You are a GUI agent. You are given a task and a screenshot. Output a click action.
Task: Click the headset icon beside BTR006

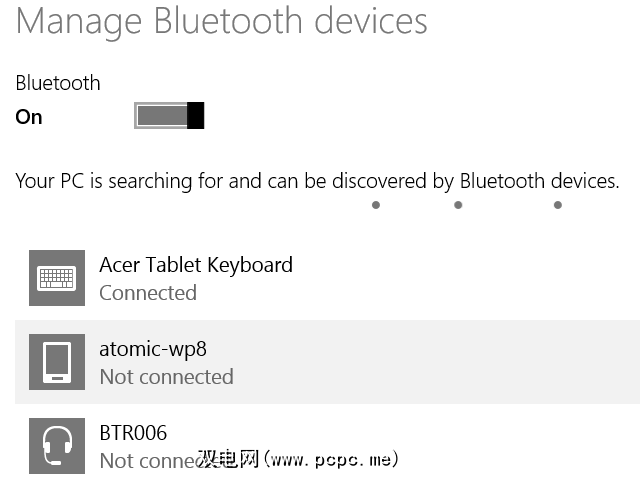[x=56, y=446]
